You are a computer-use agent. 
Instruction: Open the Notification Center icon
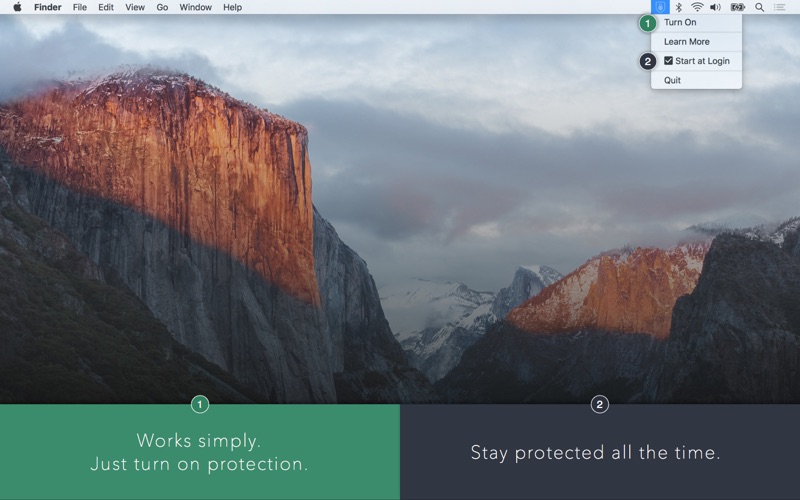[780, 7]
